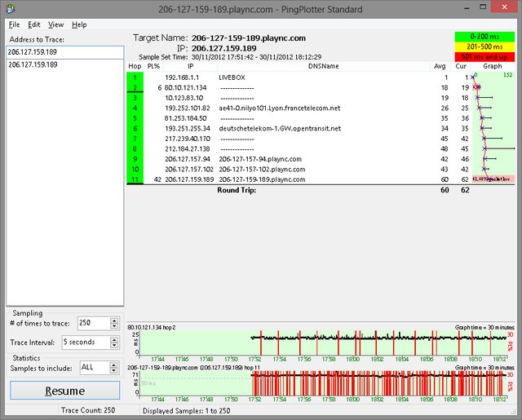The height and width of the screenshot is (420, 522).
Task: Click the green hop 6 number cell
Action: click(135, 128)
